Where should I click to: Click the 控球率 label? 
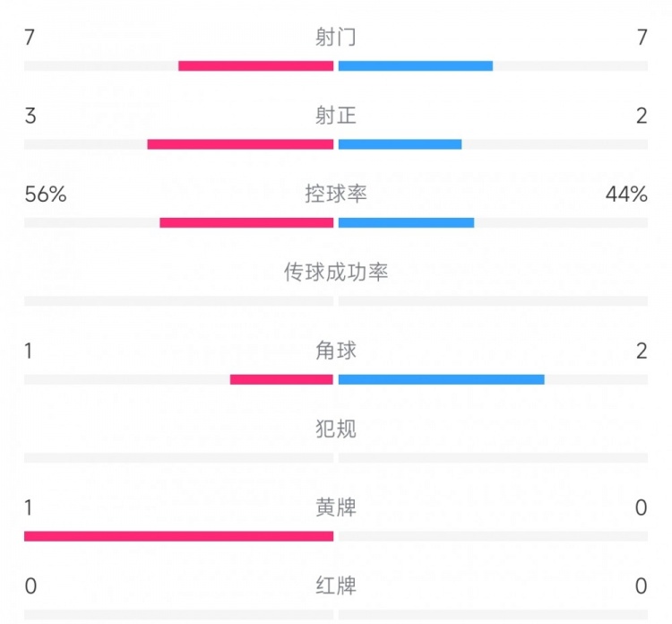coord(336,194)
